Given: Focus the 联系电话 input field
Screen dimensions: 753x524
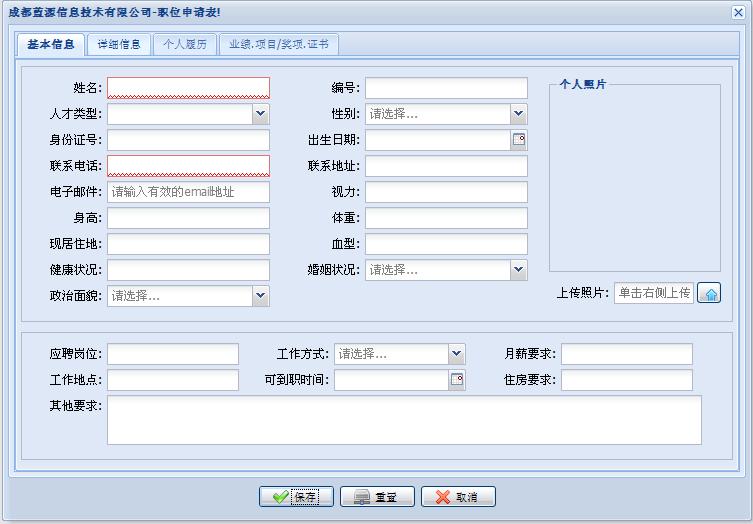Looking at the screenshot, I should click(x=188, y=166).
